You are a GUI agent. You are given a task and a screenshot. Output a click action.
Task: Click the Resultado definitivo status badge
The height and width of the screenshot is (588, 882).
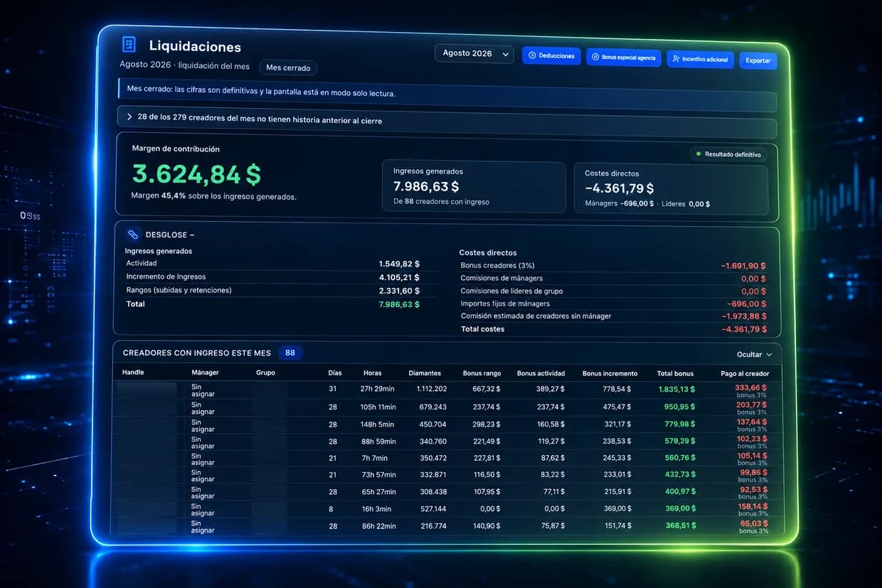click(728, 154)
